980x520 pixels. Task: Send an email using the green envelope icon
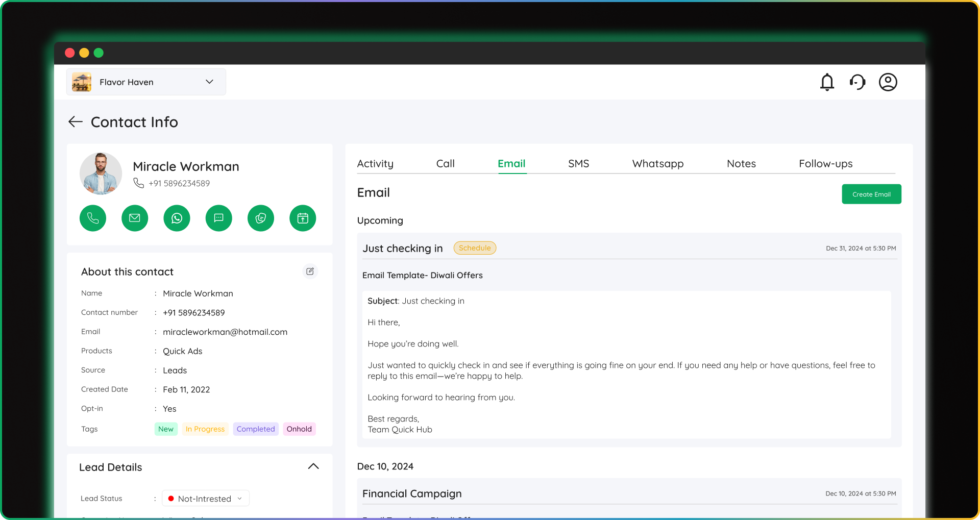point(135,218)
